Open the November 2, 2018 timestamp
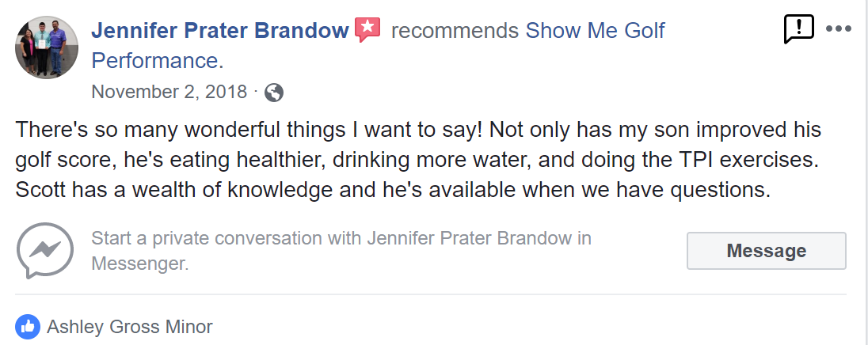This screenshot has height=345, width=868. pos(169,91)
